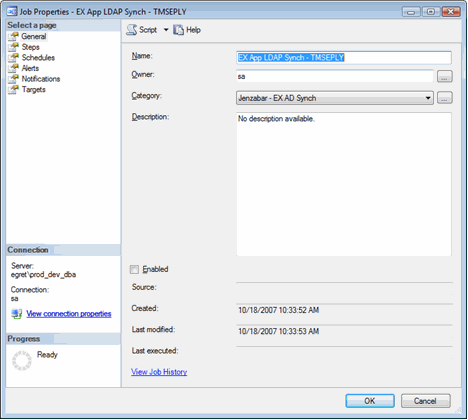Image resolution: width=468 pixels, height=420 pixels.
Task: Click View connection properties link
Action: pyautogui.click(x=69, y=314)
